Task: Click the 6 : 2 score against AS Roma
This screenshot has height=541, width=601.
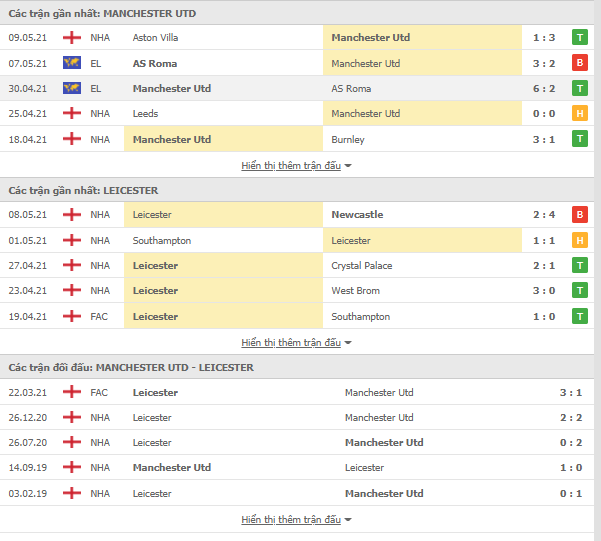Action: click(x=544, y=89)
